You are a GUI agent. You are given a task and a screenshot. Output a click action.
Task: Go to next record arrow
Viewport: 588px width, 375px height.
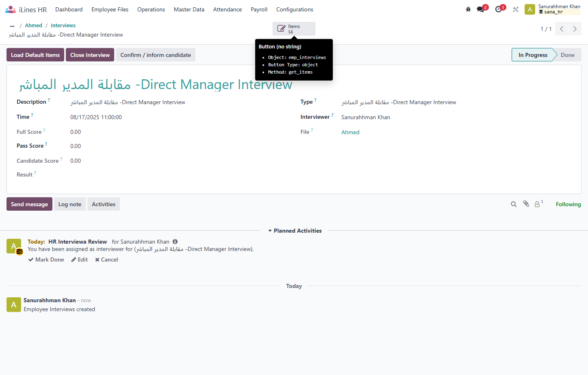[x=575, y=29]
